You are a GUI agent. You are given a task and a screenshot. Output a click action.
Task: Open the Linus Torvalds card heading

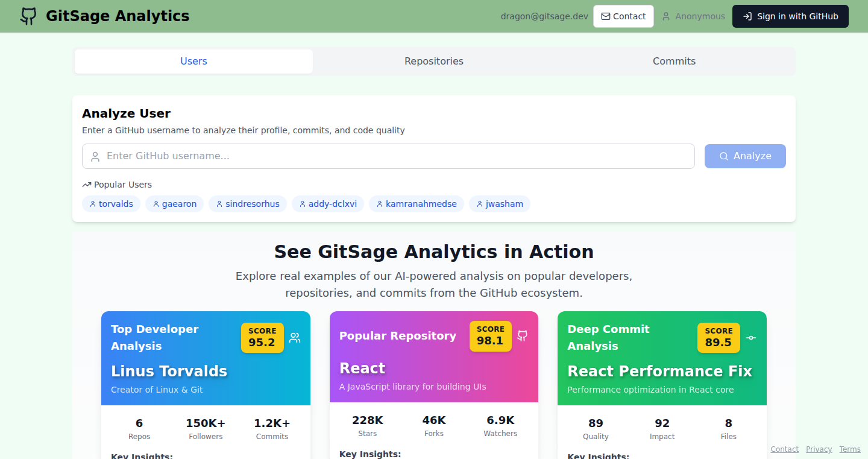[x=169, y=371]
